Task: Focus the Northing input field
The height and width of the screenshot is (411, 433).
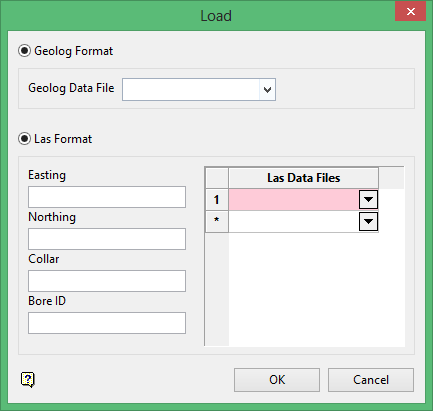Action: click(x=107, y=239)
